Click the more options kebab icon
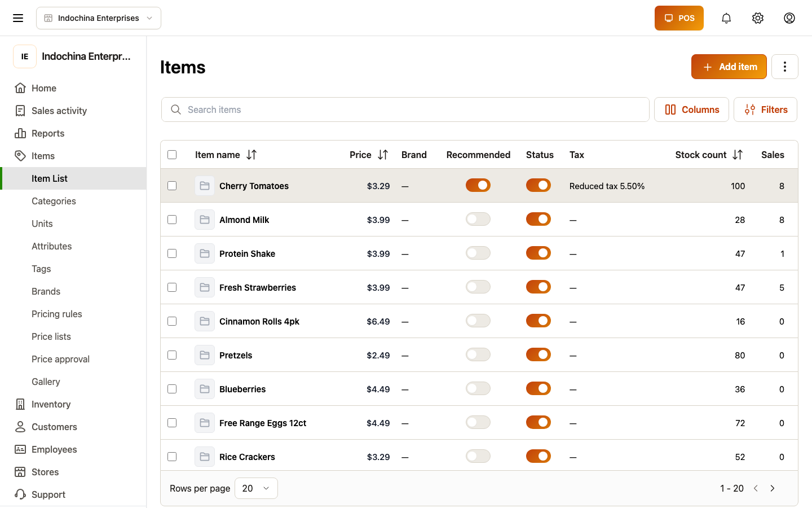Viewport: 812px width, 508px height. [x=785, y=67]
